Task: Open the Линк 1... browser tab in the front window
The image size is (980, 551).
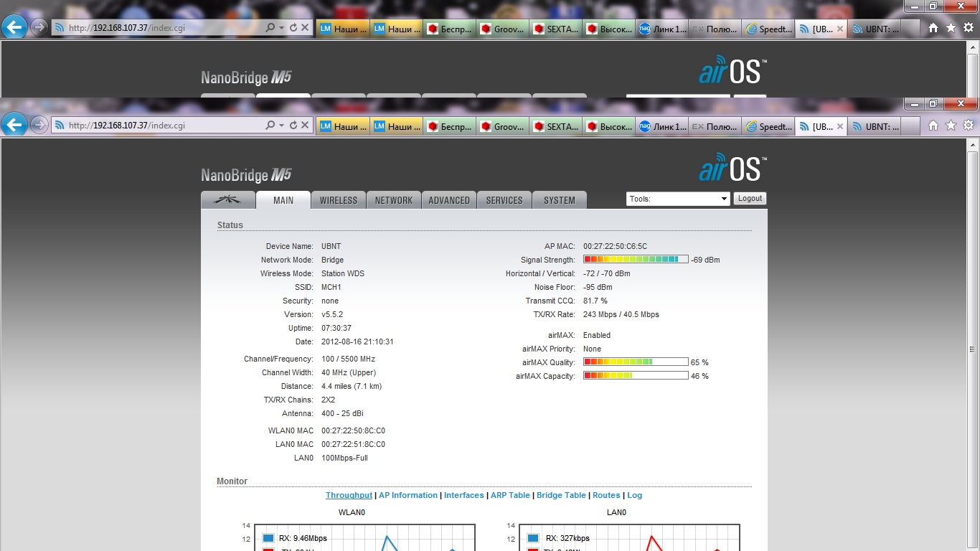Action: tap(662, 126)
